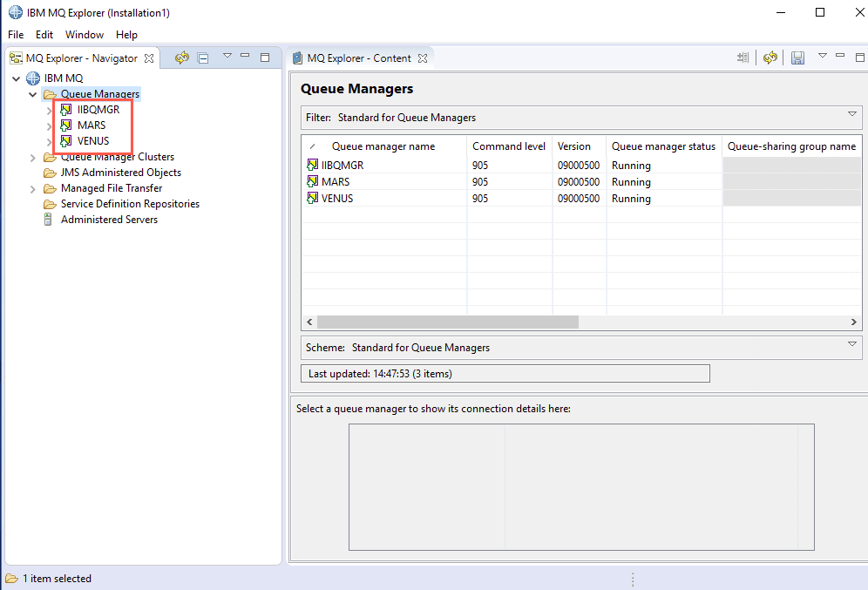Image resolution: width=868 pixels, height=590 pixels.
Task: Open the Help menu
Action: click(x=126, y=34)
